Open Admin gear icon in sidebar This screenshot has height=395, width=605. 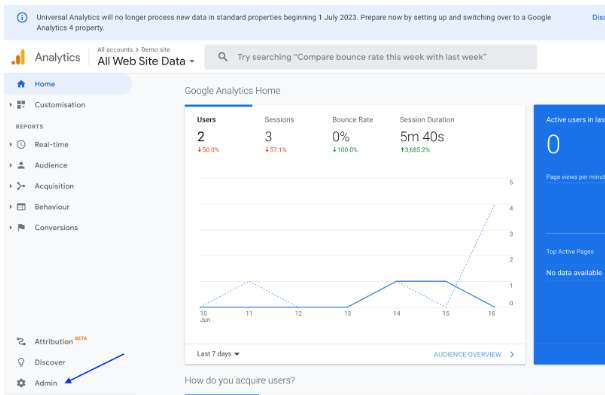tap(21, 383)
